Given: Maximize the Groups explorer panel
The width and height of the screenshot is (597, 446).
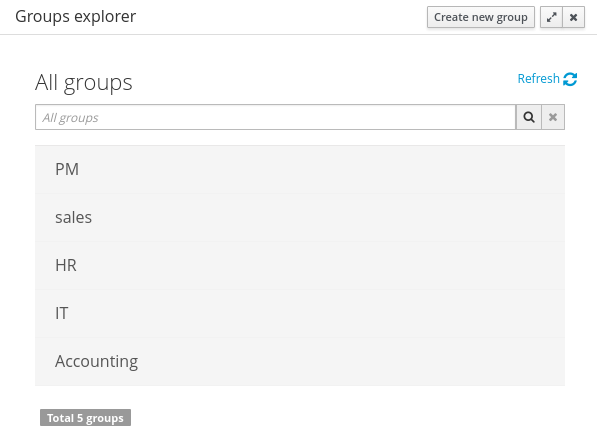Looking at the screenshot, I should pyautogui.click(x=551, y=17).
